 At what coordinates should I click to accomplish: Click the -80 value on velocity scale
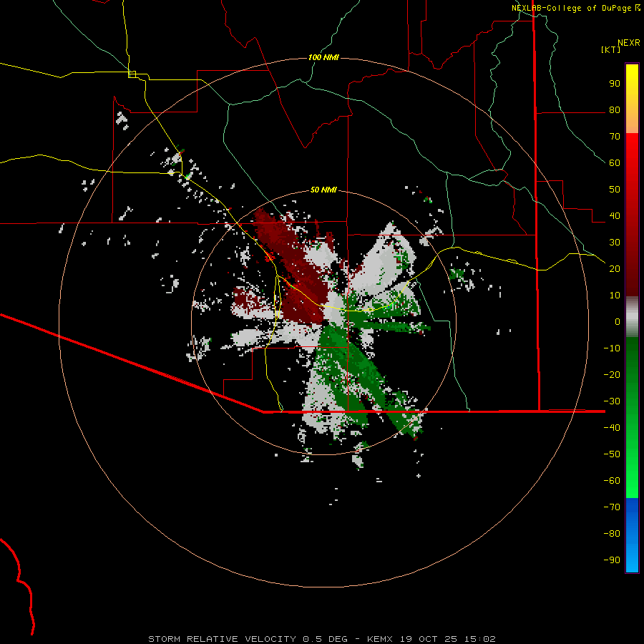click(612, 534)
